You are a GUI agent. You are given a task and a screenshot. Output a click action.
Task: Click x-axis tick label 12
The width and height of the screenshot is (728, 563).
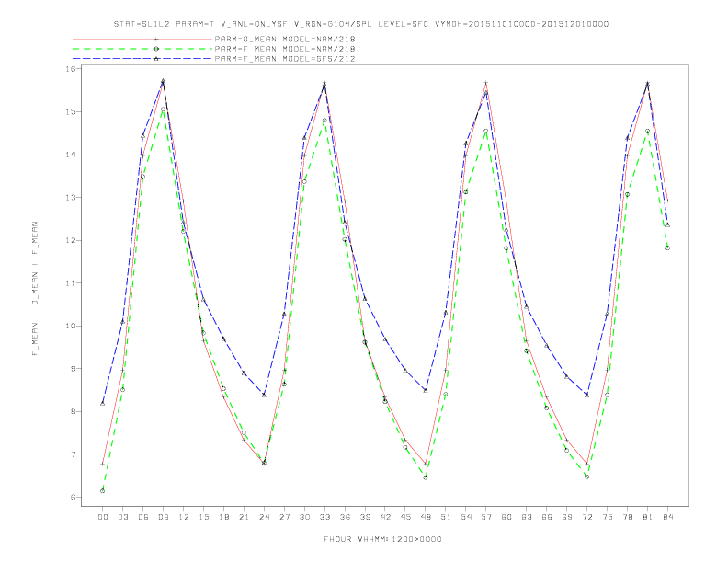(x=184, y=517)
